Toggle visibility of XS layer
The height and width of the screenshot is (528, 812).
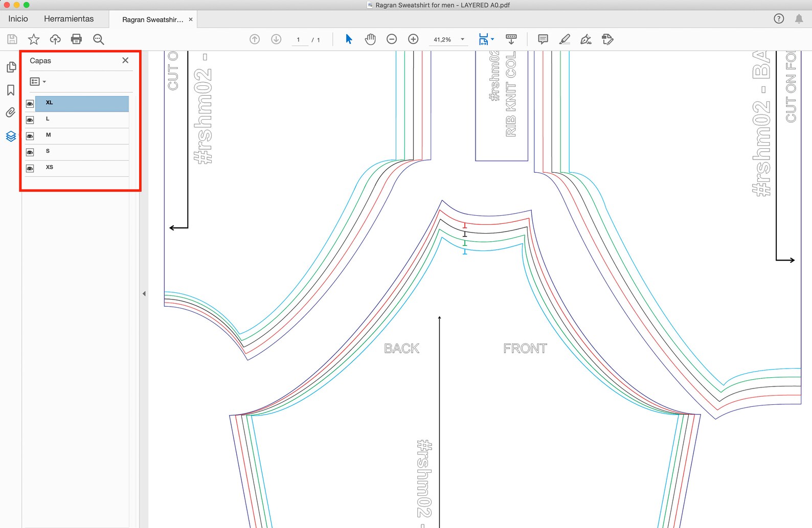click(30, 169)
